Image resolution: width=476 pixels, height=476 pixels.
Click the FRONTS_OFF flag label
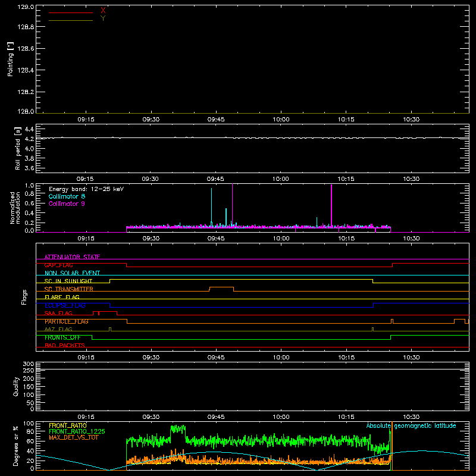[62, 337]
